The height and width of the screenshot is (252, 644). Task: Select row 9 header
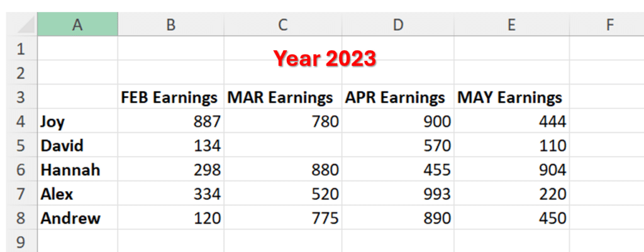pyautogui.click(x=19, y=241)
